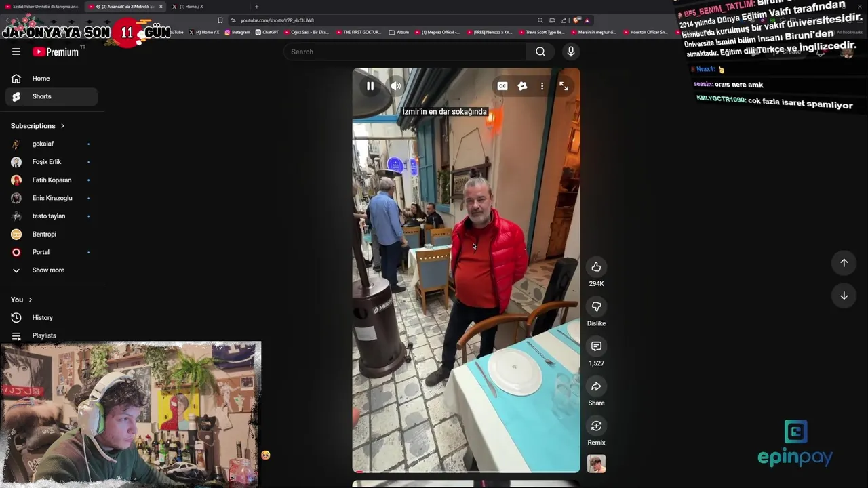Open Mersin'in meşhur bookmark
Viewport: 868px width, 488px height.
(x=593, y=32)
